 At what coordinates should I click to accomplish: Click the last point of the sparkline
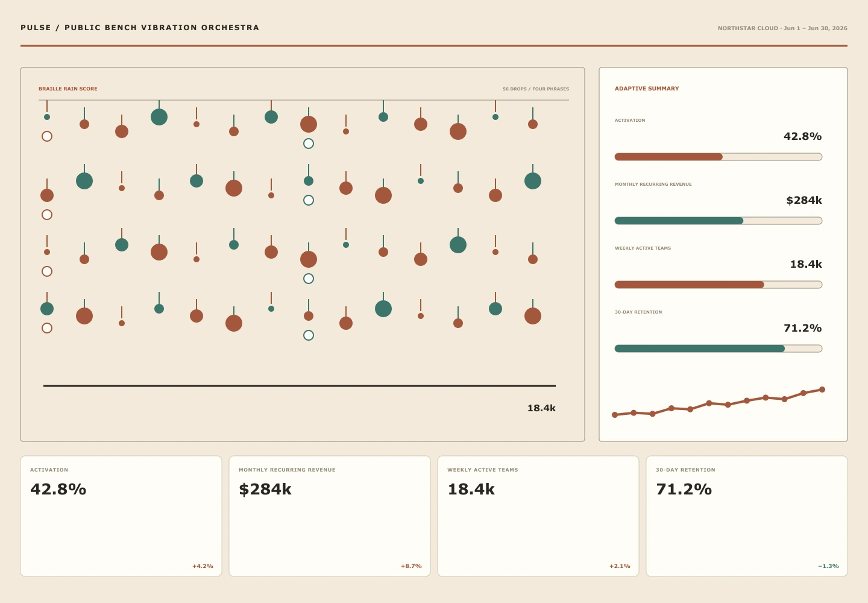[822, 390]
